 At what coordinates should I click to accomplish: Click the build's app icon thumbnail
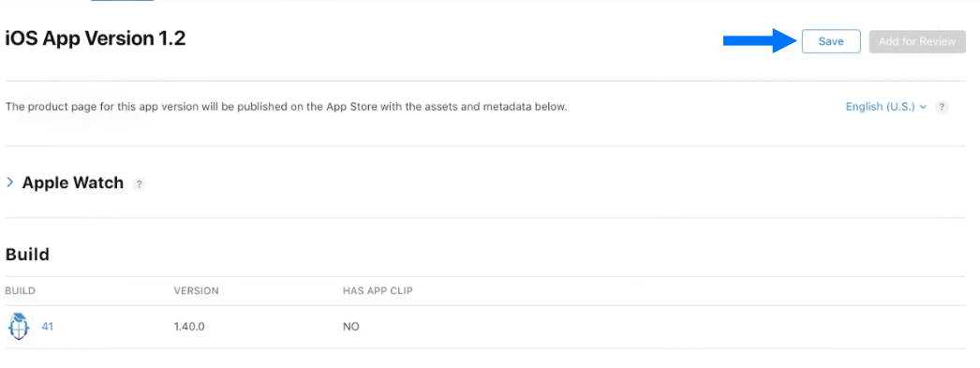pyautogui.click(x=19, y=326)
